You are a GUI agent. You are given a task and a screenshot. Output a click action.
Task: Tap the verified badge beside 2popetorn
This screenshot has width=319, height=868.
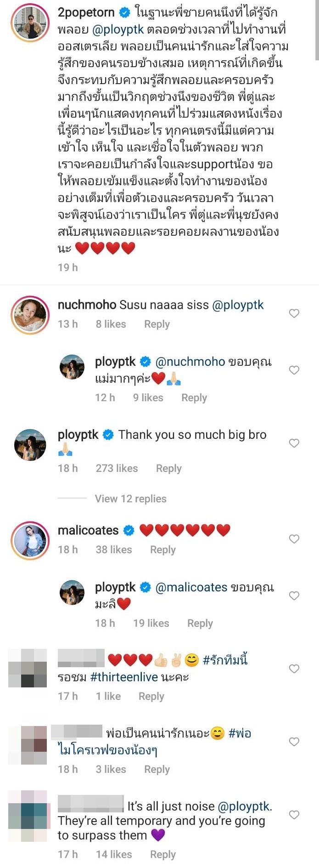pos(125,13)
